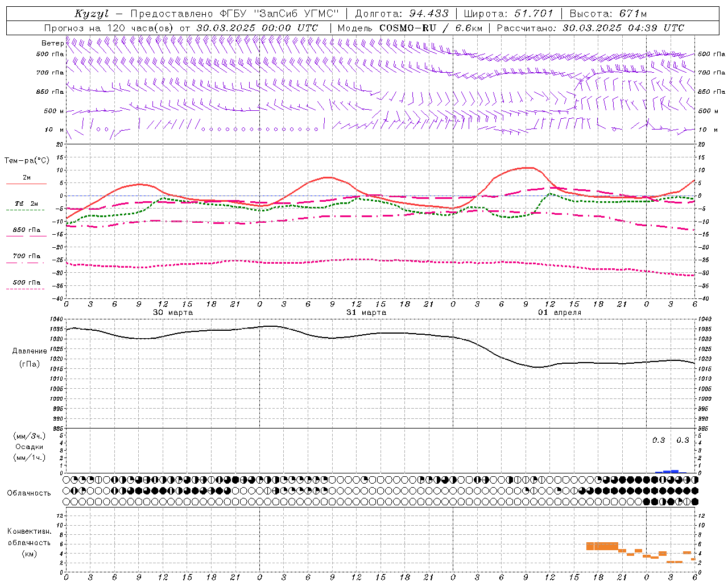Click the Тем-ра(°C) temperature panel label
Screen dimensions: 728x582
click(27, 161)
